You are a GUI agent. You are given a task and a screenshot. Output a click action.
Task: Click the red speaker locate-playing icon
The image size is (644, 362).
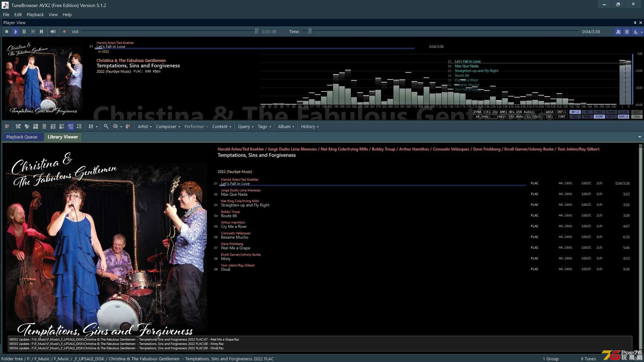tap(128, 126)
